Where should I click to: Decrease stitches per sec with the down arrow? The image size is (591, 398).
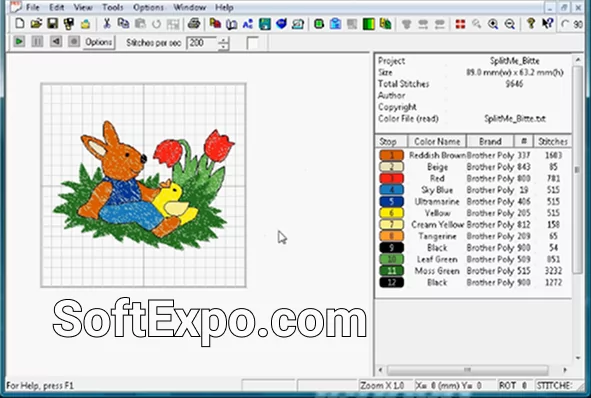[x=224, y=47]
